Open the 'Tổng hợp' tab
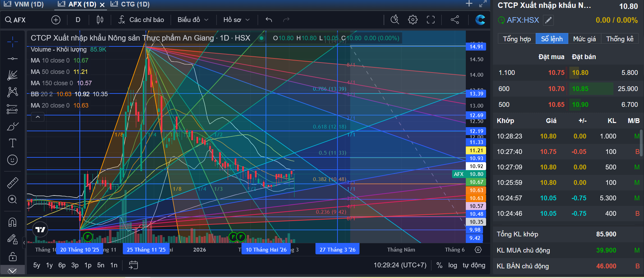Viewport: 644px width, 278px height. point(517,39)
